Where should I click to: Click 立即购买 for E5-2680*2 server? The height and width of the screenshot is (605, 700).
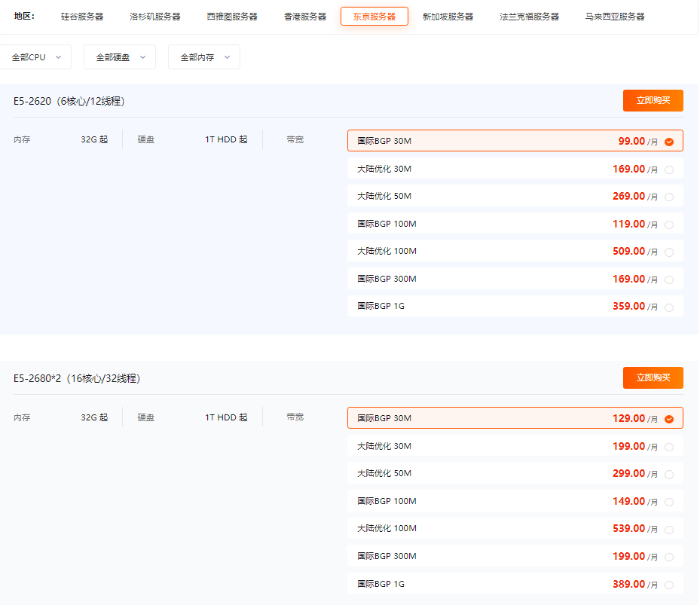click(x=653, y=378)
